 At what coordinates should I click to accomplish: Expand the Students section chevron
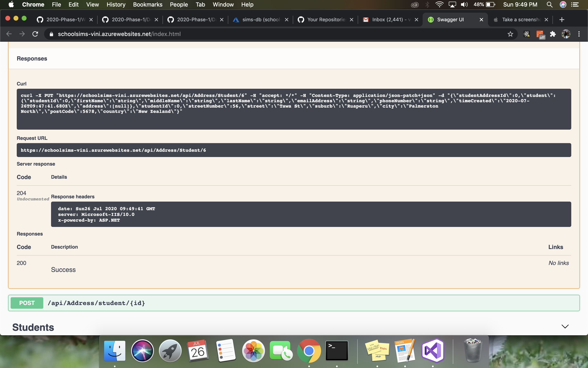565,327
